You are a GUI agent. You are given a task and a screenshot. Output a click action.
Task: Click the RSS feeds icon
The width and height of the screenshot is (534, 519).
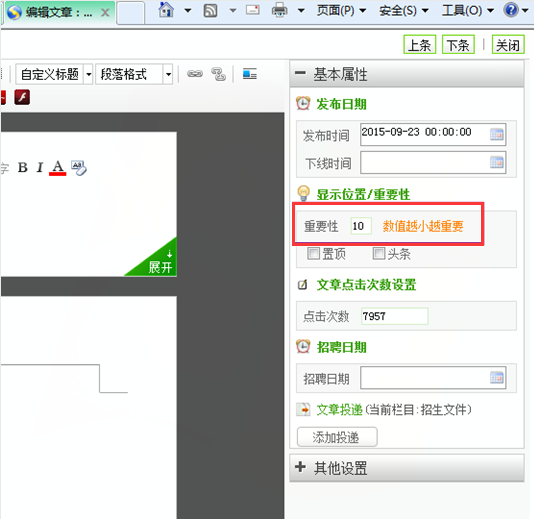210,10
